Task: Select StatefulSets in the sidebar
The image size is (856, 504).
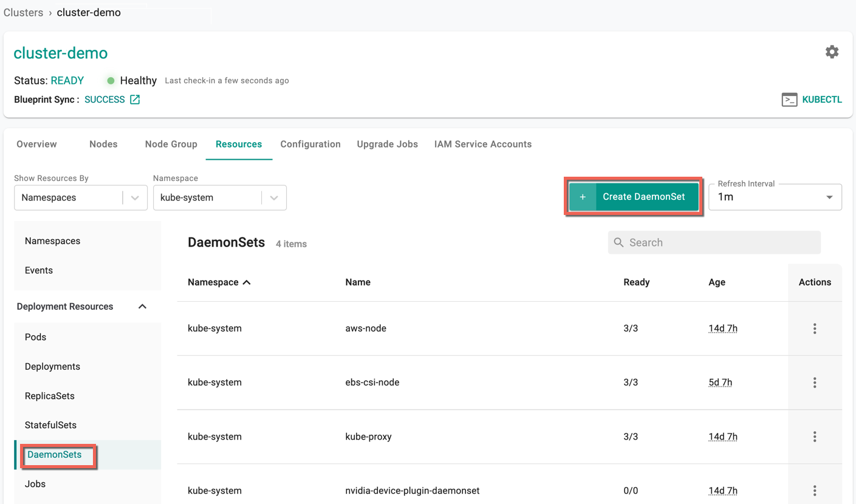Action: point(51,425)
